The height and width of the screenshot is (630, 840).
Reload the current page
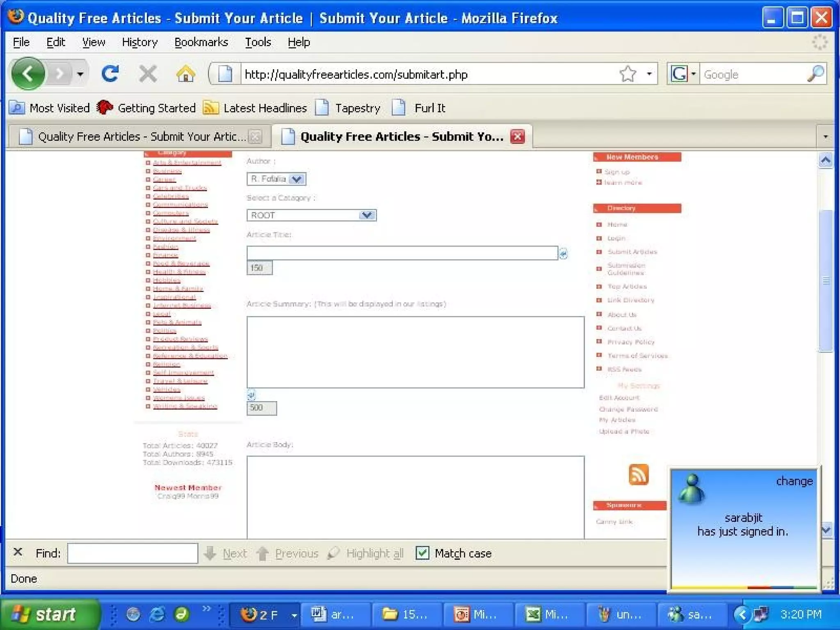point(110,74)
